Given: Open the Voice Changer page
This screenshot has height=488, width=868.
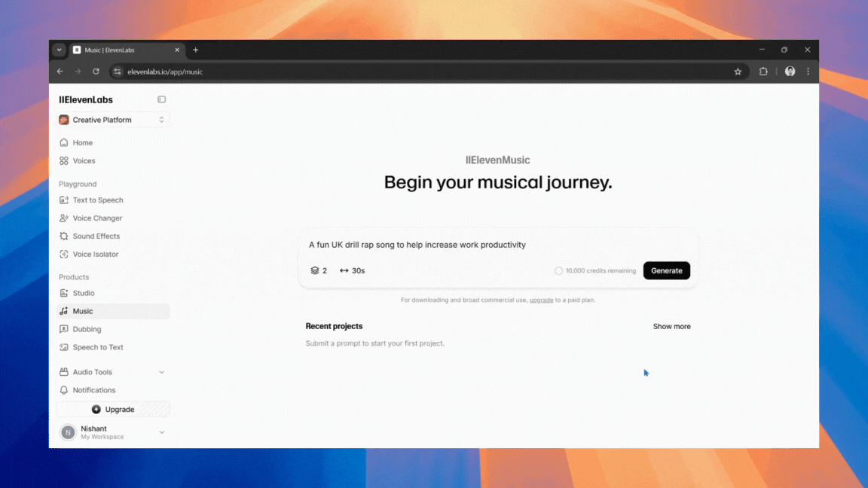Looking at the screenshot, I should 97,218.
